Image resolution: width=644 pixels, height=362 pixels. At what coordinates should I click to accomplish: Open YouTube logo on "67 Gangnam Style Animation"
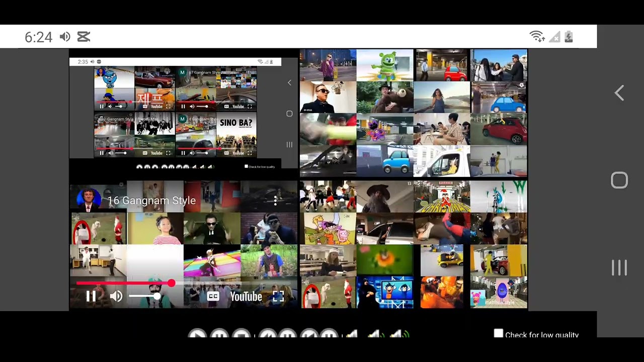point(238,107)
